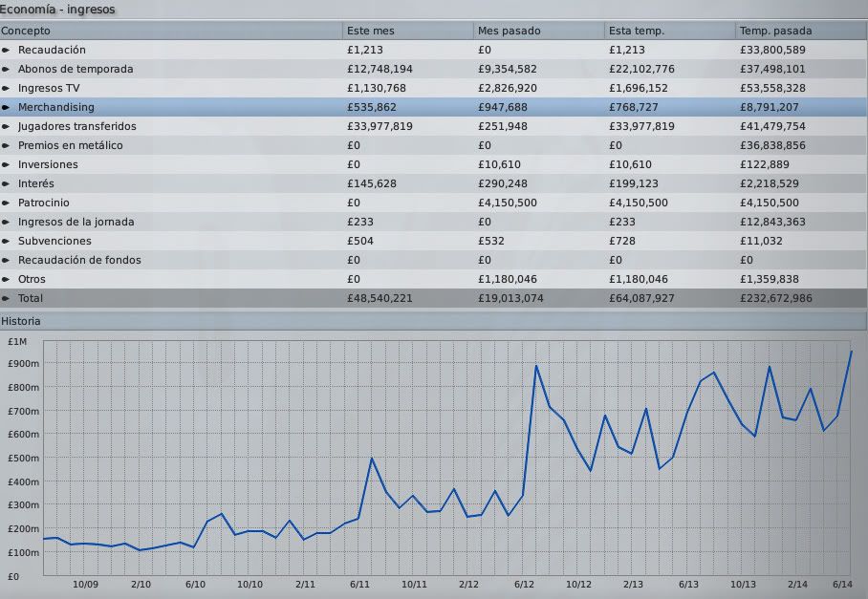Image resolution: width=868 pixels, height=599 pixels.
Task: Select the Otros label
Action: coord(32,279)
